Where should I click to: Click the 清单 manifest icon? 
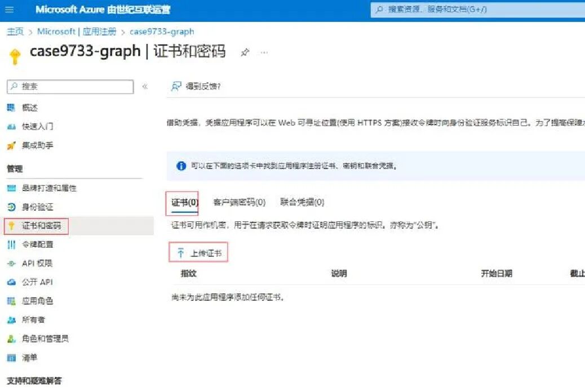click(x=11, y=358)
